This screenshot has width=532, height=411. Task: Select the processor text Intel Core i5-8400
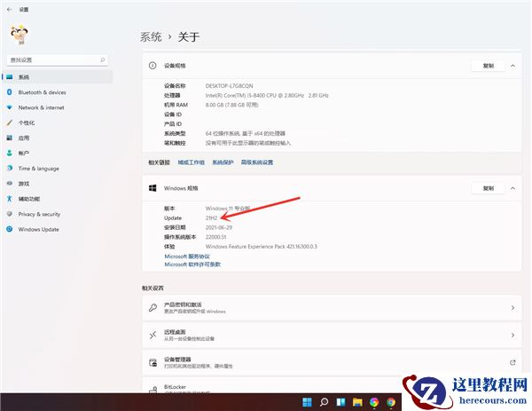tap(267, 96)
